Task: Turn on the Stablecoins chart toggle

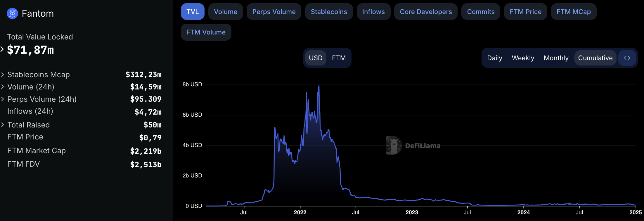Action: click(329, 12)
